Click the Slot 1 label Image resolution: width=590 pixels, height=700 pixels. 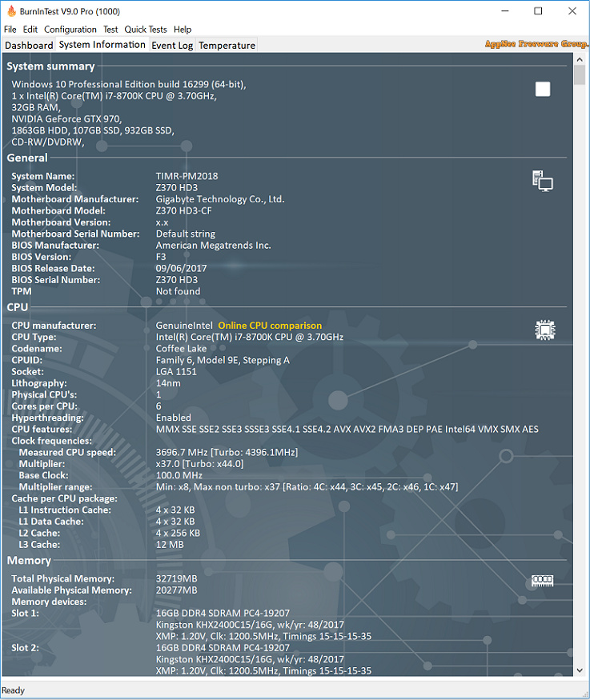25,614
